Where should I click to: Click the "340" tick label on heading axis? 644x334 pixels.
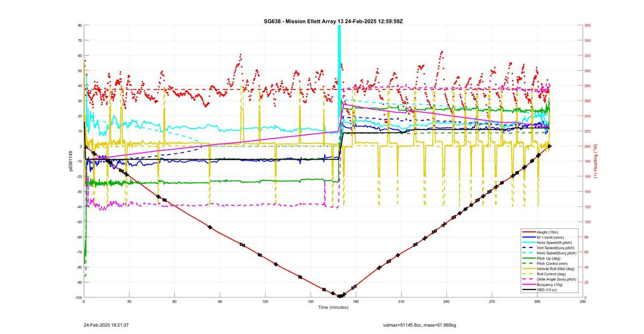coord(587,40)
